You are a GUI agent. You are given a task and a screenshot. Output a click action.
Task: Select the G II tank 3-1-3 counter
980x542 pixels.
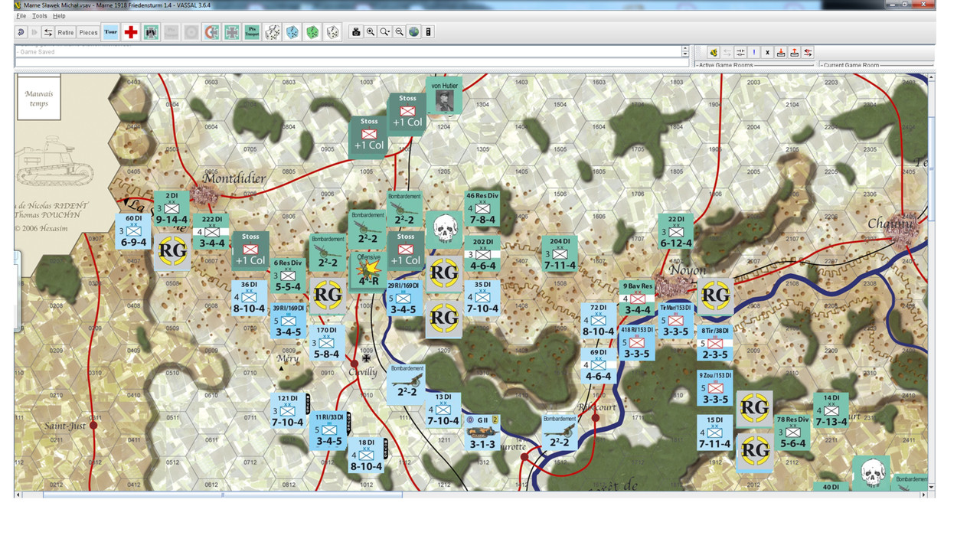coord(482,433)
